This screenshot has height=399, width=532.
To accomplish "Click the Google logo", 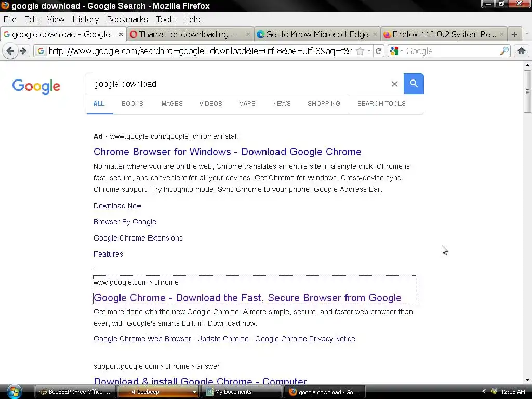I will pyautogui.click(x=36, y=87).
